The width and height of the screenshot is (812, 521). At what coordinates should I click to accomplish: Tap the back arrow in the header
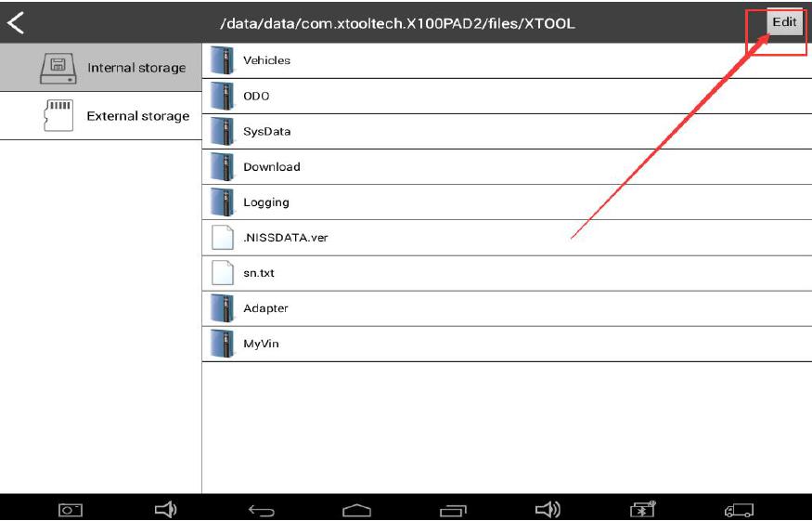16,23
